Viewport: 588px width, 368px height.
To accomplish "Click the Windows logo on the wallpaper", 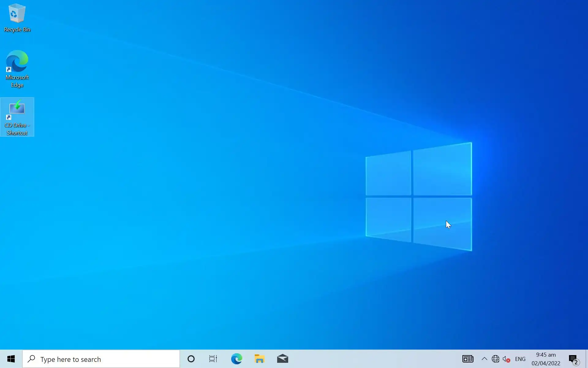I will coord(418,196).
